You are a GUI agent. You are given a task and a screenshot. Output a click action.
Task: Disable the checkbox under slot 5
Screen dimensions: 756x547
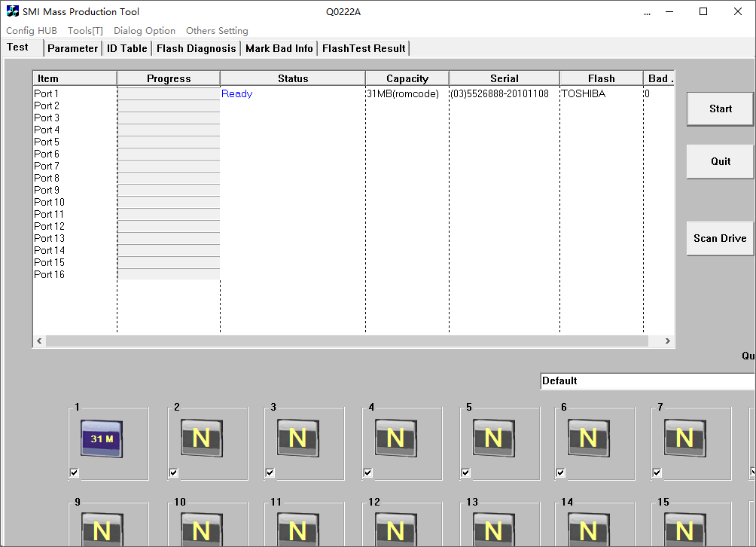point(466,473)
